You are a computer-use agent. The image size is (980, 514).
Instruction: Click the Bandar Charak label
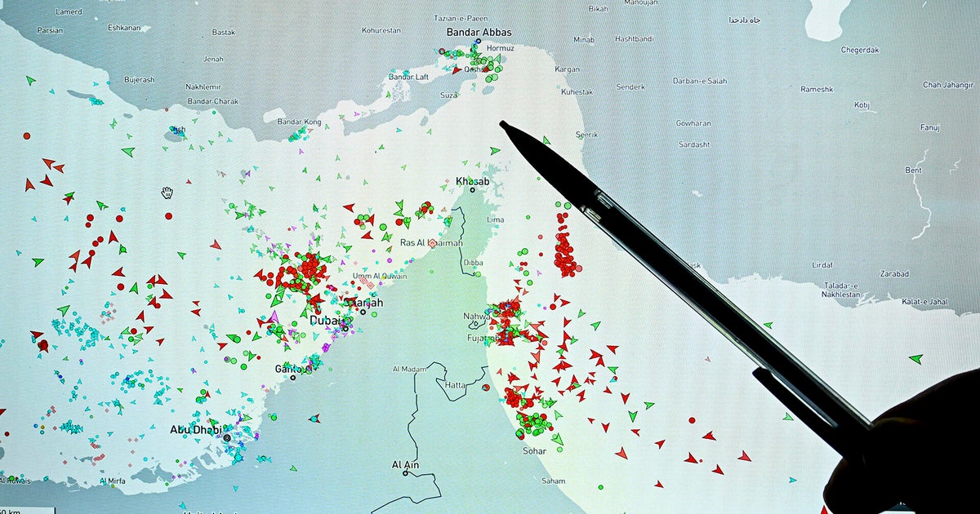coord(212,101)
